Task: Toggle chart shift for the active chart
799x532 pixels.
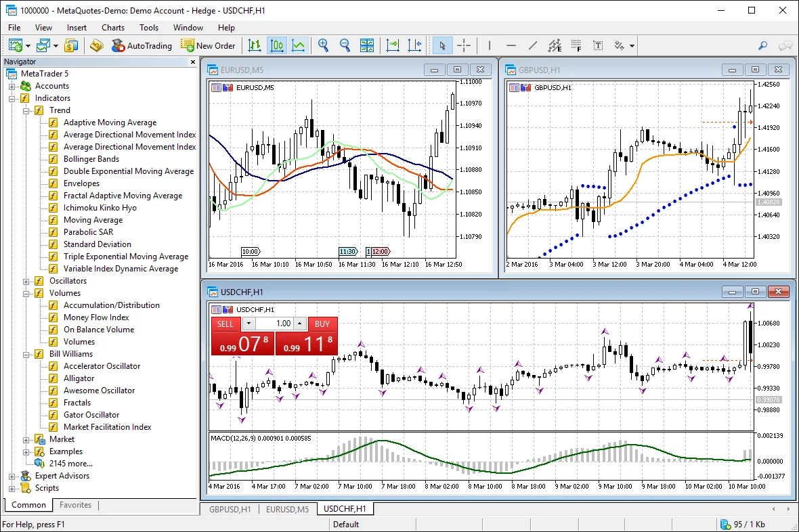Action: pyautogui.click(x=414, y=45)
